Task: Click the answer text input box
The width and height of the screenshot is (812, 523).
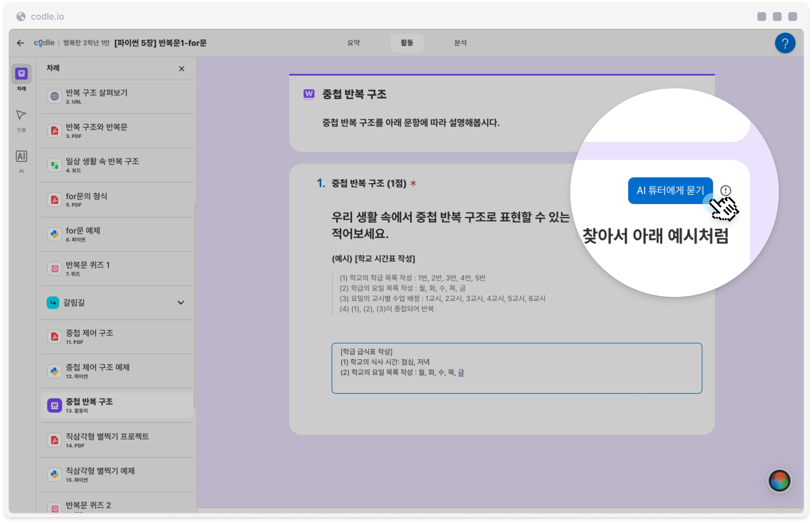Action: (516, 368)
